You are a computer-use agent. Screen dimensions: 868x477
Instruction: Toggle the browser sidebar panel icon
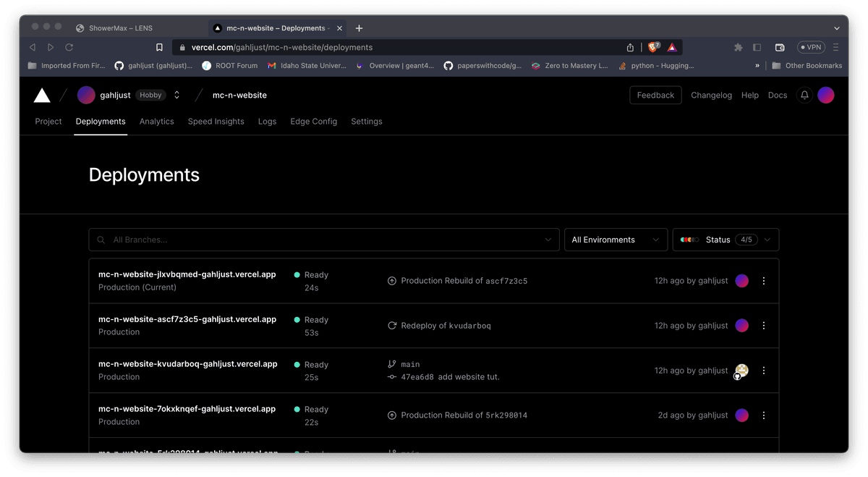(757, 47)
